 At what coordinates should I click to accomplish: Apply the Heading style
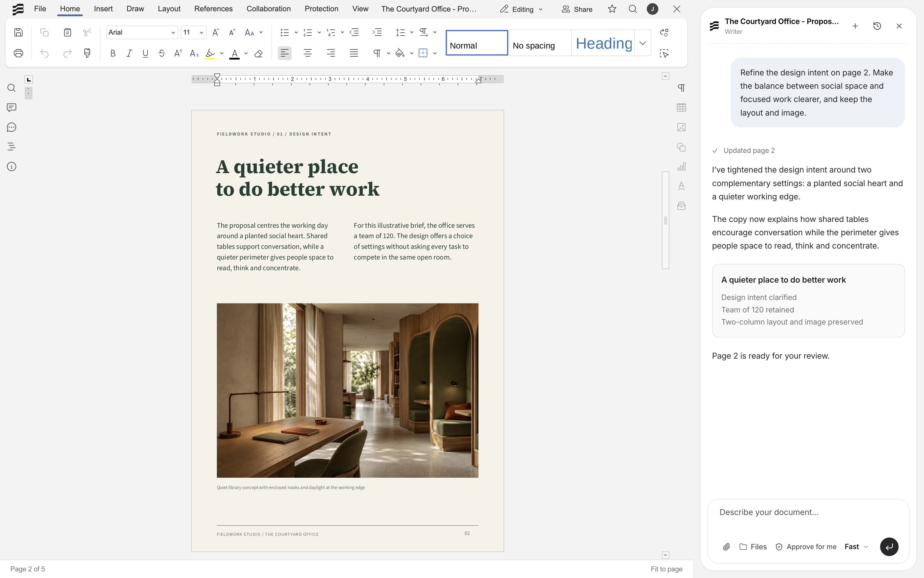click(603, 43)
